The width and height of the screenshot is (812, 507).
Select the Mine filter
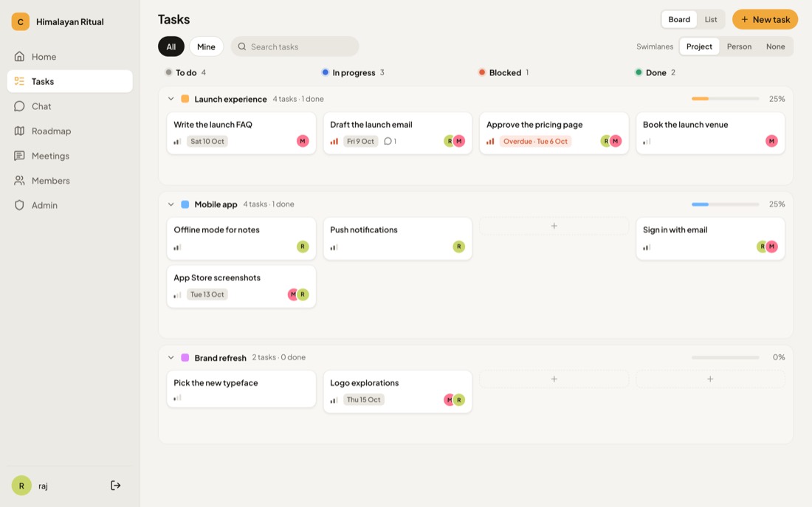[x=206, y=46]
